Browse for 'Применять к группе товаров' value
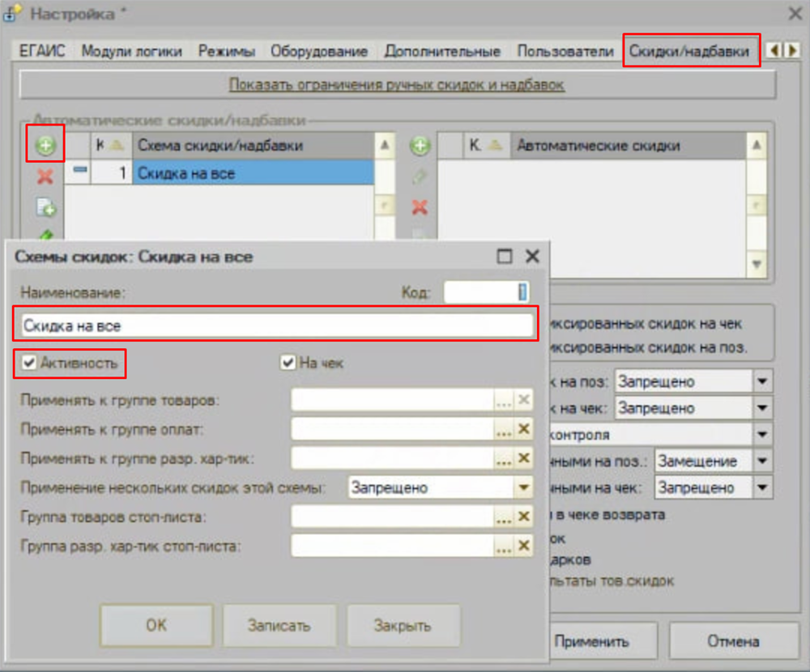Viewport: 810px width, 672px height. point(504,400)
